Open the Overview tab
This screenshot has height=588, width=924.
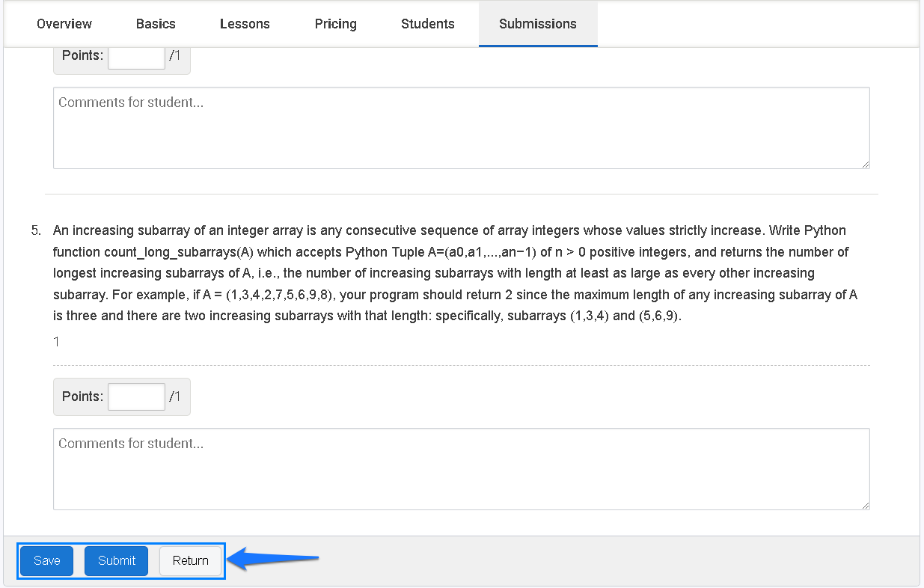coord(64,24)
